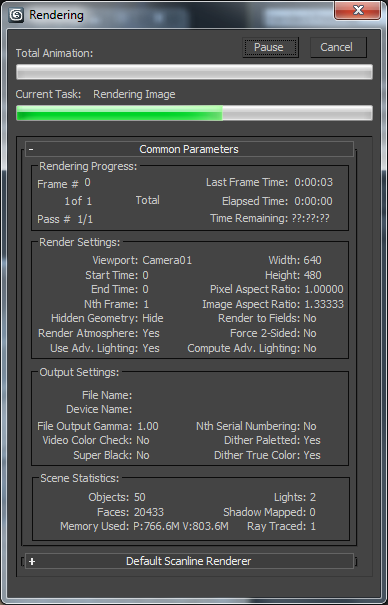
Task: Click the Time Remaining ??:??:?? readout
Action: 310,218
